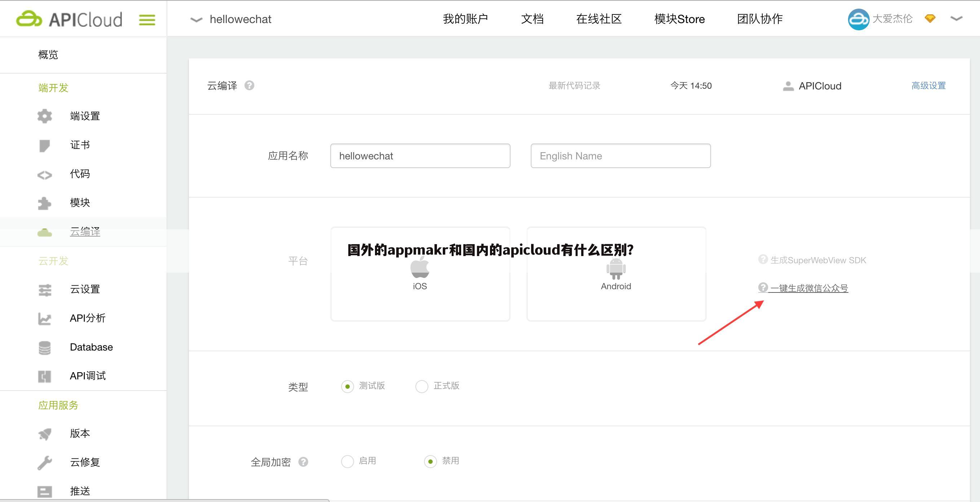
Task: Select 启用 for global encryption
Action: pos(347,461)
